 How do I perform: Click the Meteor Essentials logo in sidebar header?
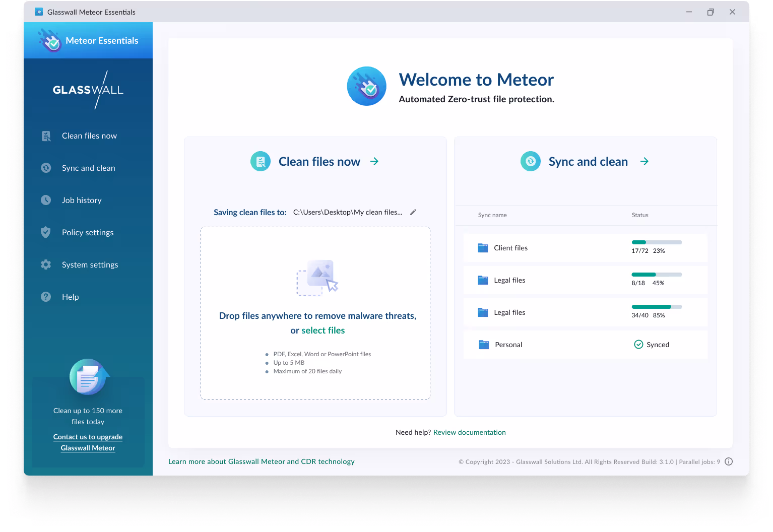50,40
